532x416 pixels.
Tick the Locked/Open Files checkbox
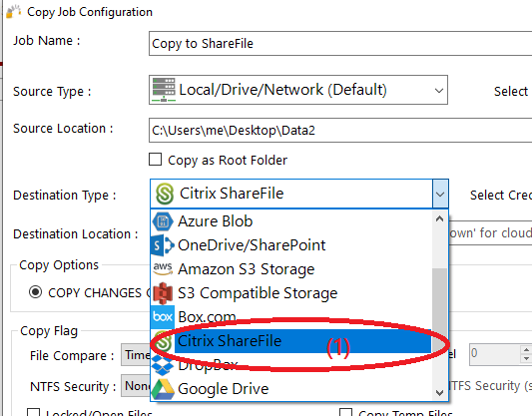[x=33, y=412]
